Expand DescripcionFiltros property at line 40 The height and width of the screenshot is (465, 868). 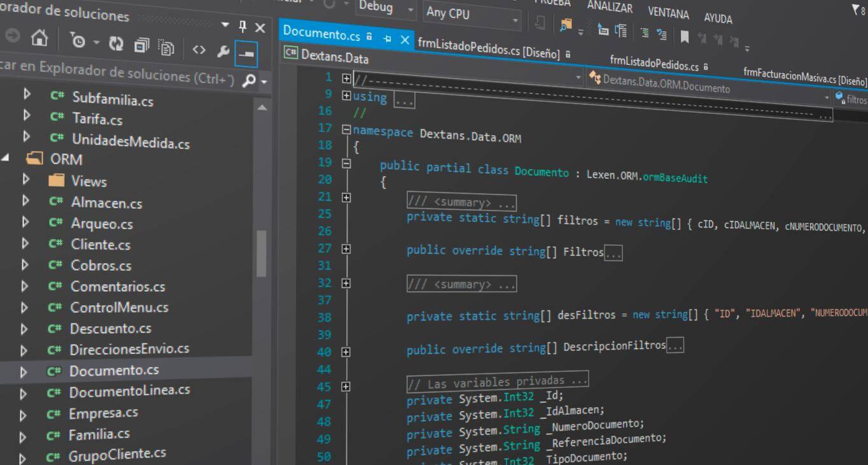pos(346,352)
